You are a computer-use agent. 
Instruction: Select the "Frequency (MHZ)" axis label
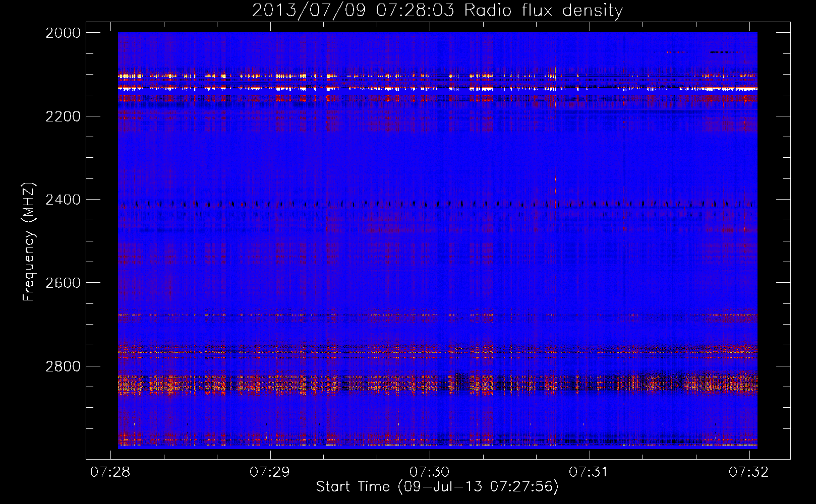tap(29, 242)
